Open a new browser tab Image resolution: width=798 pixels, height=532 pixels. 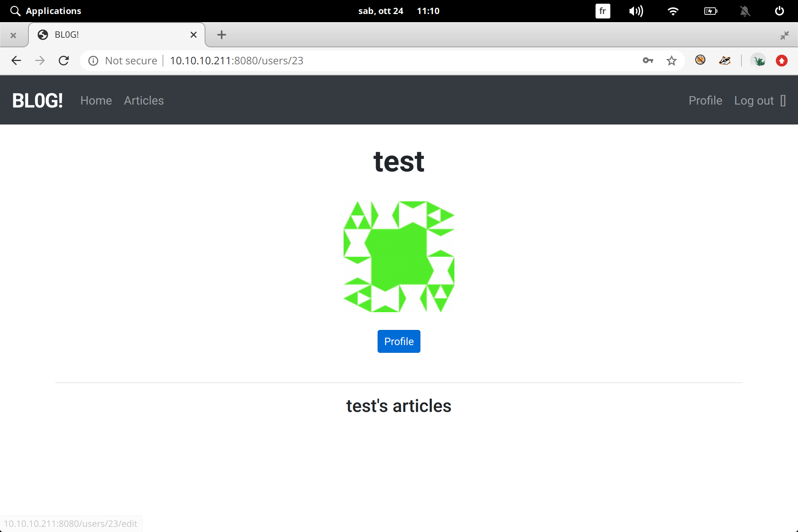point(221,35)
